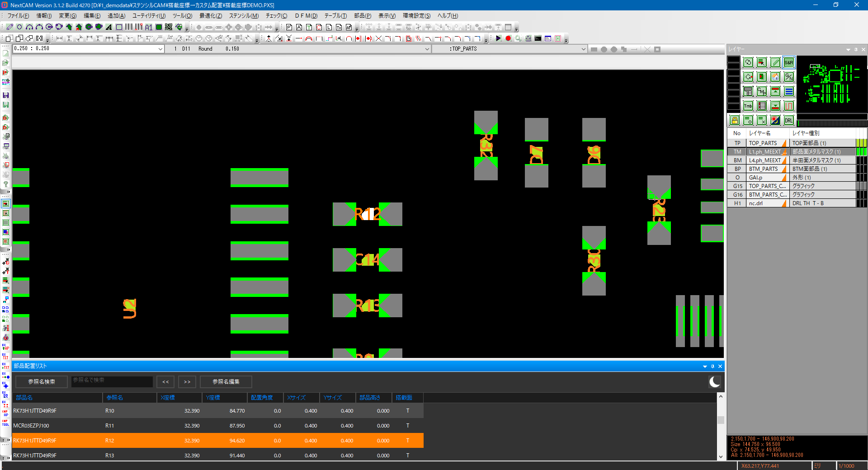Open the 0.250 : 0.250 grid dropdown

point(160,49)
